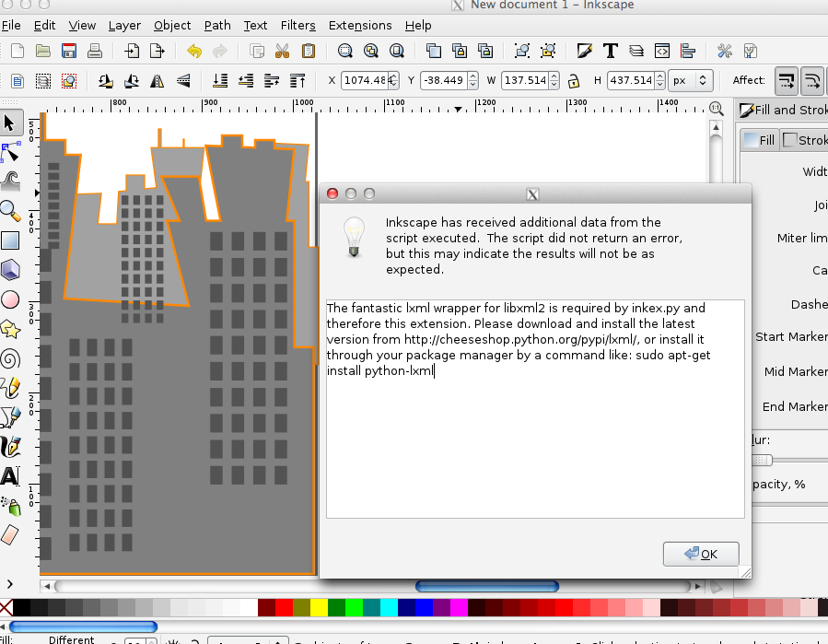This screenshot has width=828, height=644.
Task: Select the Node editing tool
Action: click(13, 151)
